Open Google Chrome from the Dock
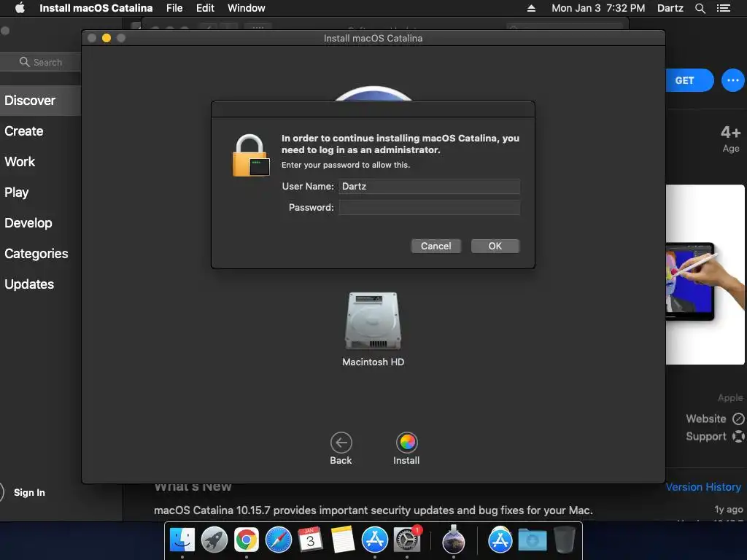 pos(247,540)
